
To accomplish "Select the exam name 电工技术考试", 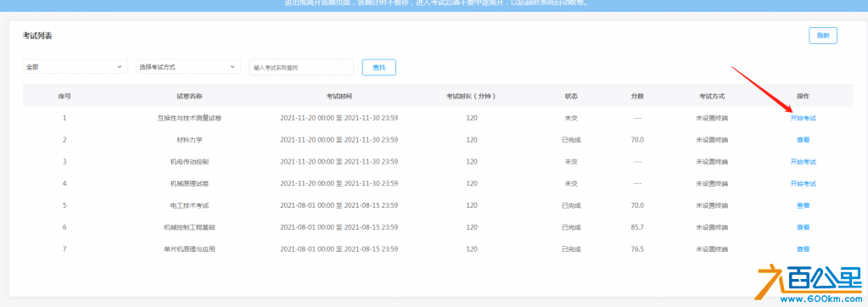I will pos(189,206).
